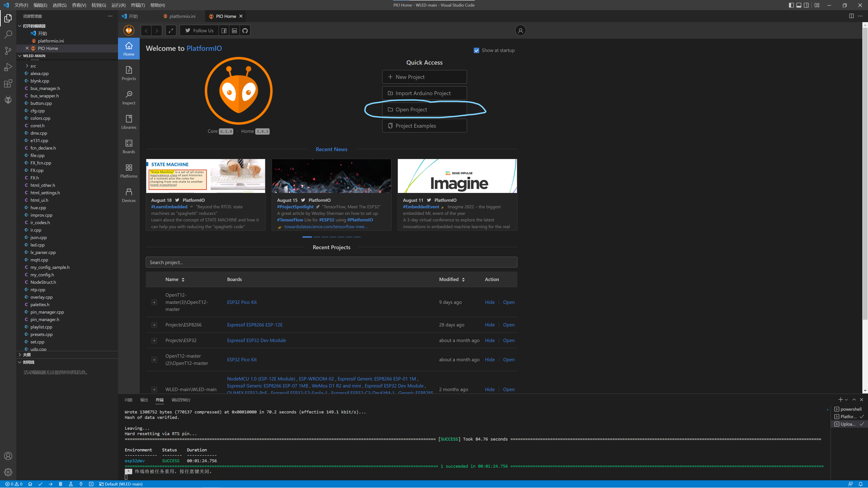Click the PlatformIO Upload arrow in the status bar
This screenshot has height=488, width=868.
point(51,484)
